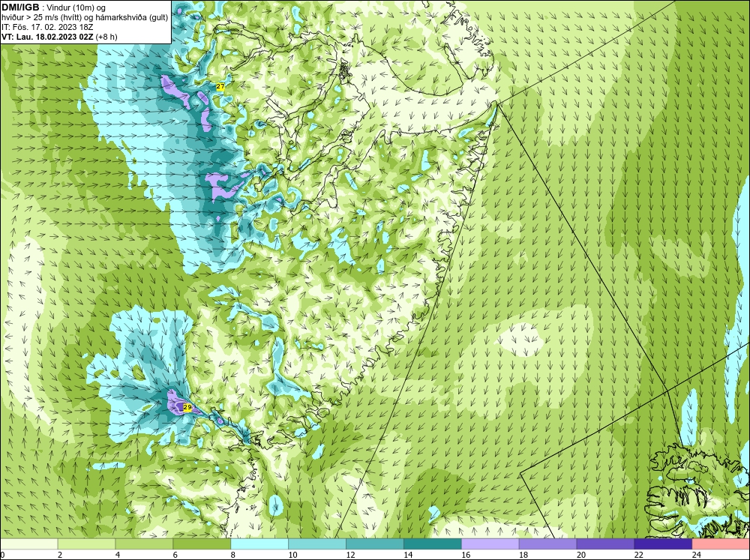Click the scale number 24 under the colorbar

pyautogui.click(x=697, y=555)
